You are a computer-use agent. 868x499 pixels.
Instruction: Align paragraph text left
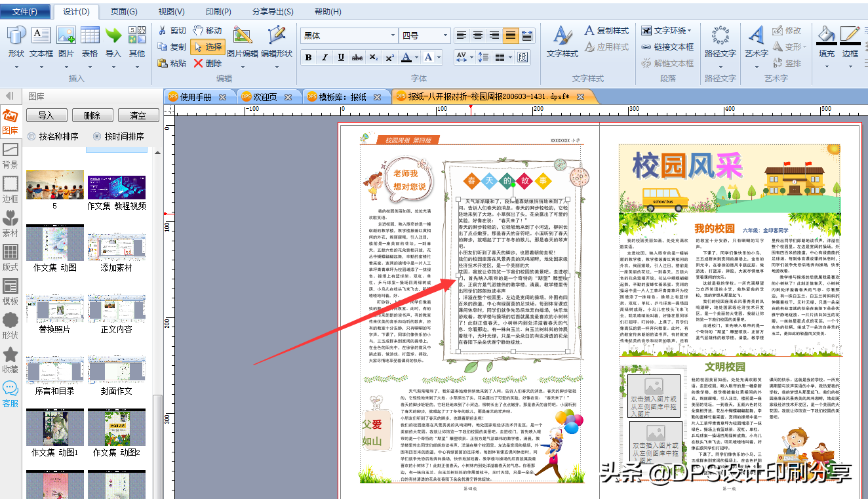click(462, 35)
